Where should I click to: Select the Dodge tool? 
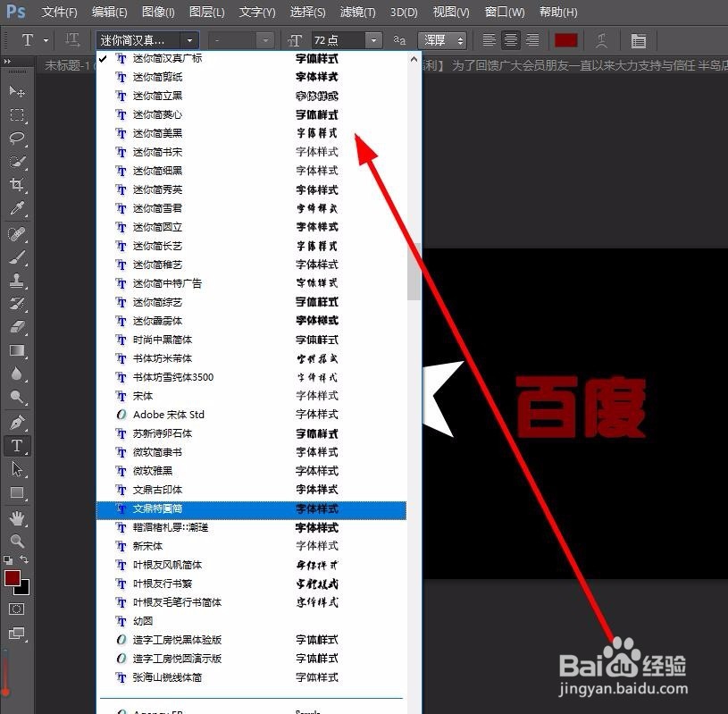(x=17, y=397)
